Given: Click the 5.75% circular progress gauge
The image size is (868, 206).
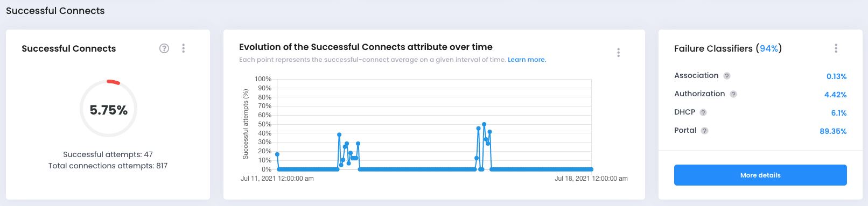Looking at the screenshot, I should [108, 109].
